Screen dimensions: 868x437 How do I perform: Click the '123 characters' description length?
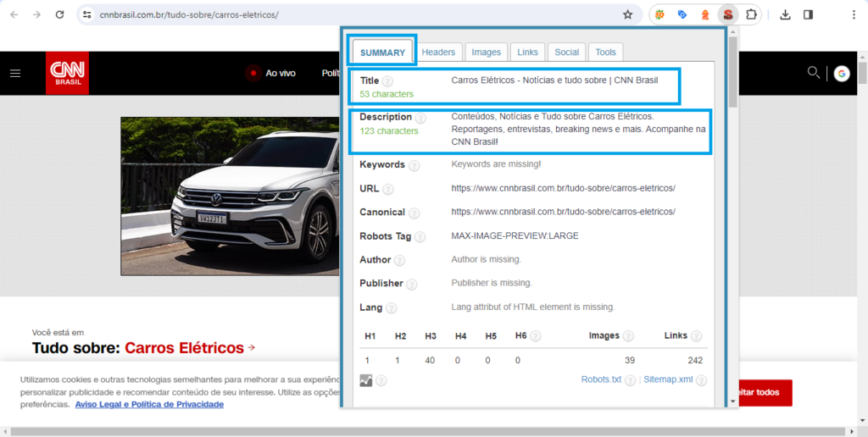click(x=388, y=131)
